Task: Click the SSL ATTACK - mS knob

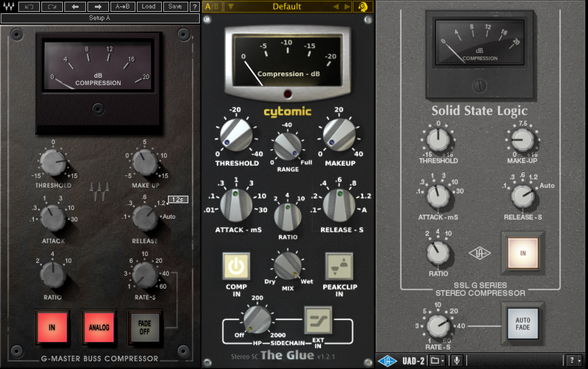Action: [x=438, y=196]
